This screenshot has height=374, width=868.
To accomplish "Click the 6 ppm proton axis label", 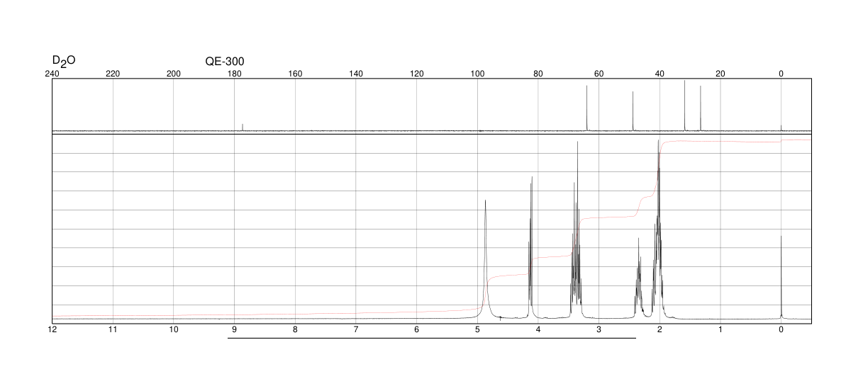I will [x=417, y=330].
